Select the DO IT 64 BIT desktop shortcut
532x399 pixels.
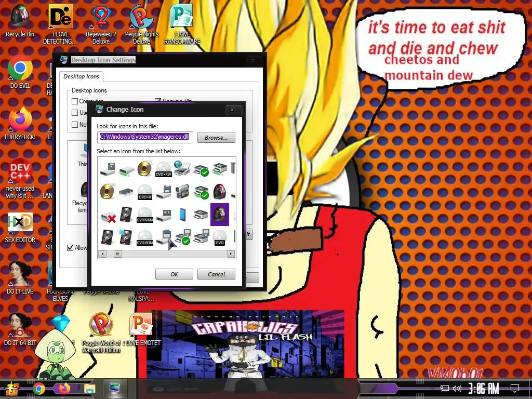[x=20, y=330]
